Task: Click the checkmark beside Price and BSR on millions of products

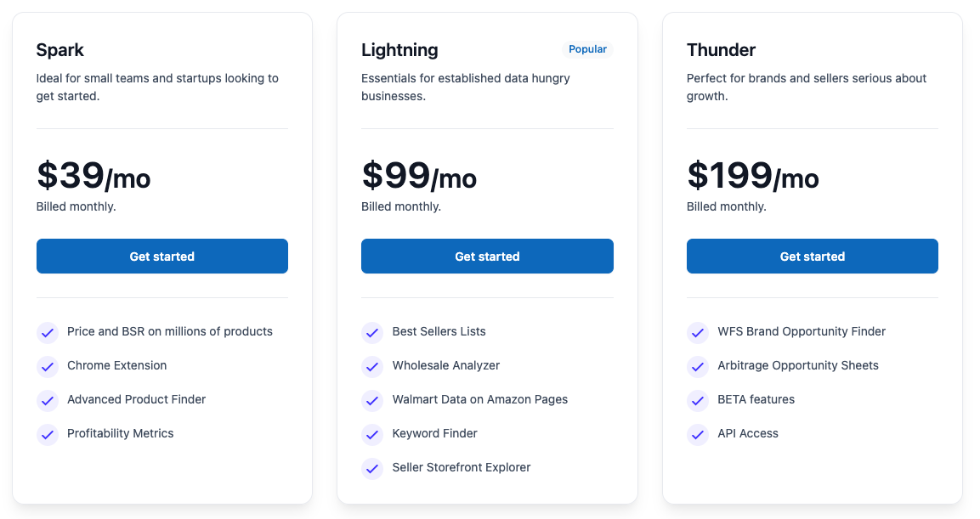Action: [48, 332]
